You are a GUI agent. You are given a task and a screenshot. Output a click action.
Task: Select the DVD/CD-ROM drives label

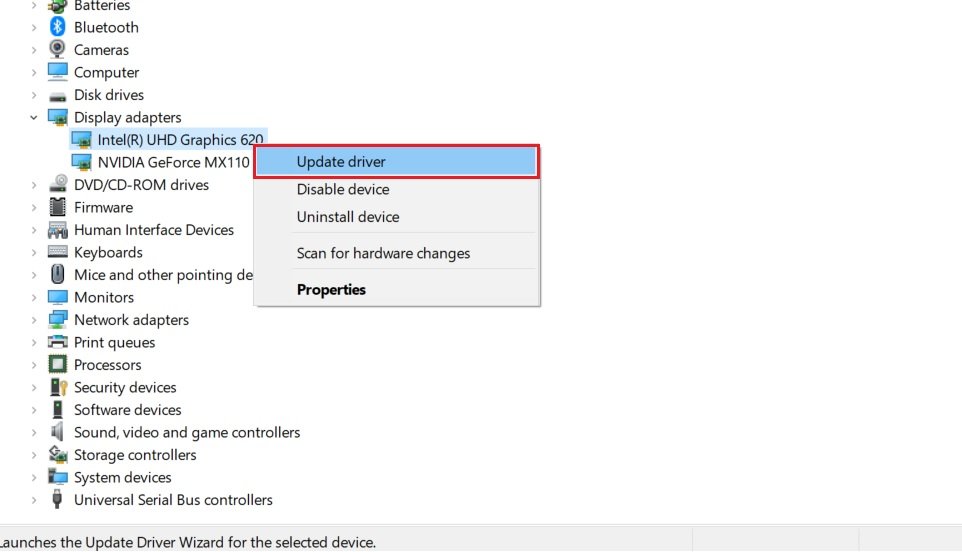tap(141, 185)
